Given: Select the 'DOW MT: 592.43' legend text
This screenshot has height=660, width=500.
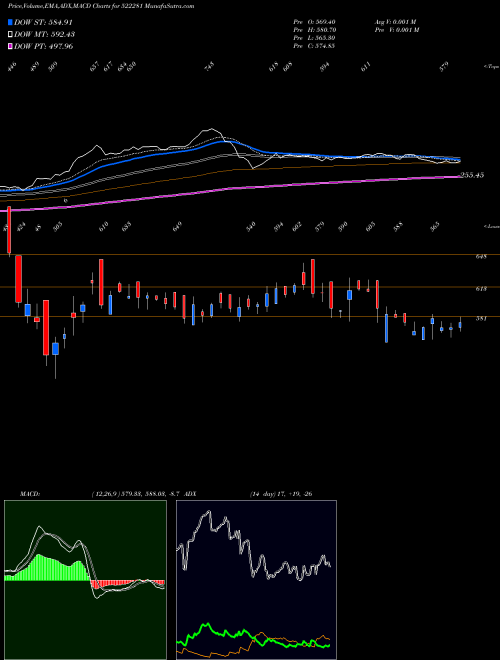Looking at the screenshot, I should coord(45,34).
